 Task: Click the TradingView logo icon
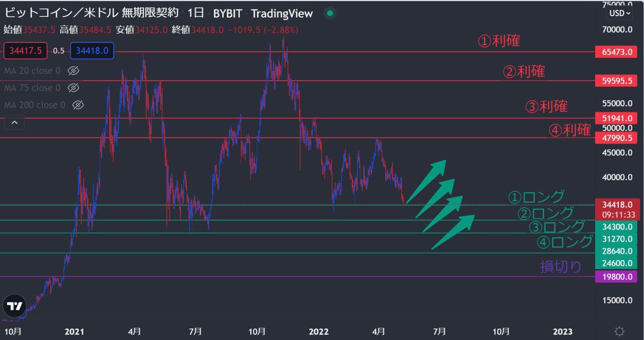(x=13, y=306)
